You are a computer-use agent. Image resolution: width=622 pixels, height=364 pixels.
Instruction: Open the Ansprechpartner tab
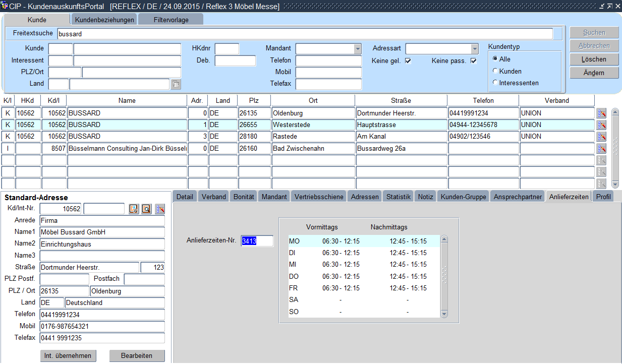(518, 197)
